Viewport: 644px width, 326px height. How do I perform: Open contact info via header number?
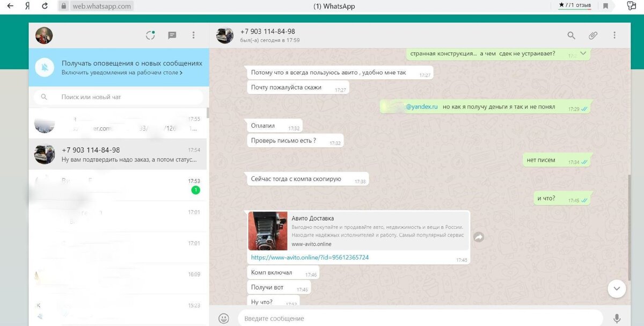[268, 32]
